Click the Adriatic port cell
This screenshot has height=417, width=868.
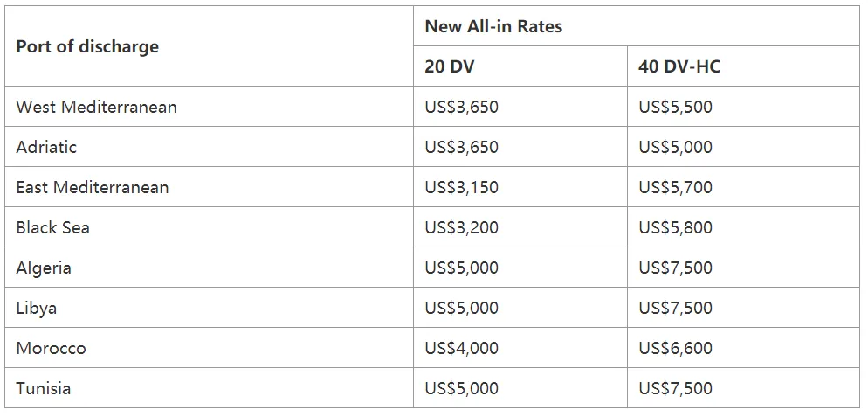tap(46, 147)
